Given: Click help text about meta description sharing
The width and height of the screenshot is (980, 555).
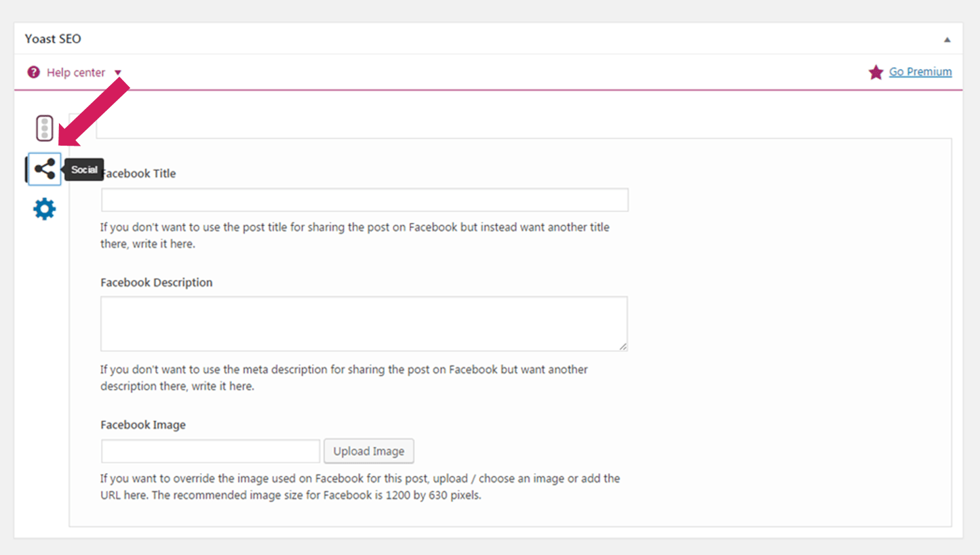Looking at the screenshot, I should (x=345, y=378).
